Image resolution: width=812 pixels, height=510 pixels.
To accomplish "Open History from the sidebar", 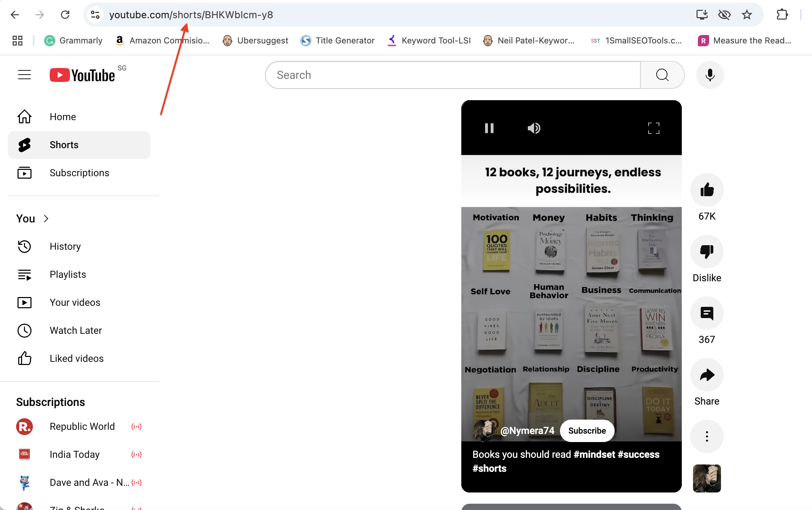I will [x=65, y=247].
